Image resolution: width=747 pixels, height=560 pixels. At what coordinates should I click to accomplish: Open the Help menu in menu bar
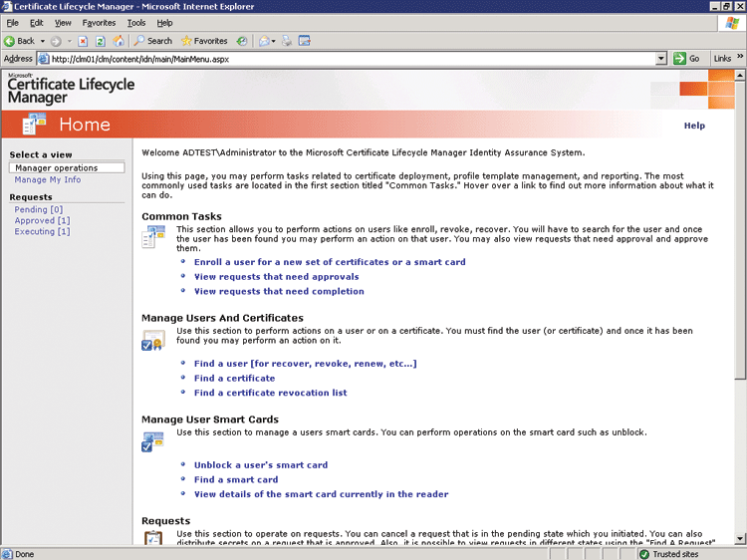164,23
